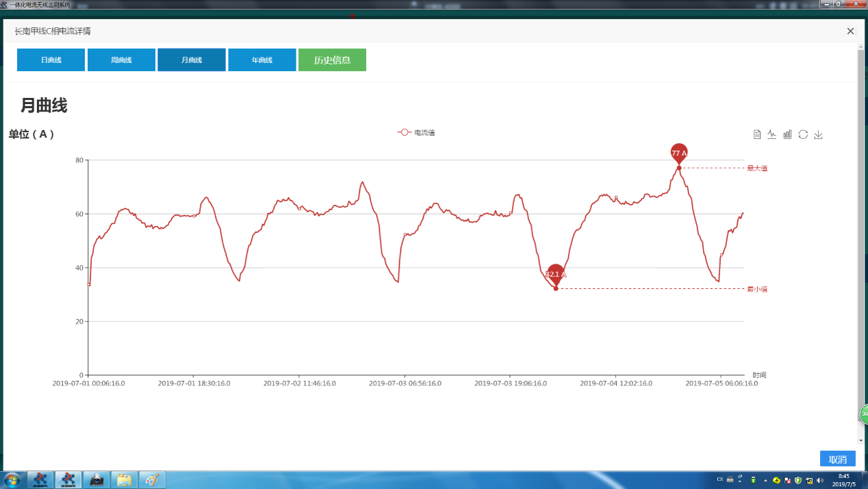
Task: Click scrollbar down arrow in dialog
Action: 861,440
